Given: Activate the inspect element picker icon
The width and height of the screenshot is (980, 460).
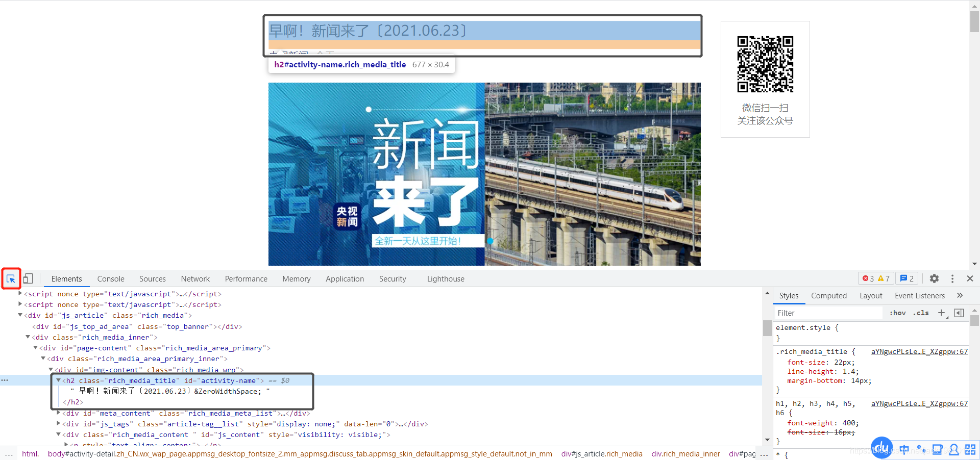Looking at the screenshot, I should click(11, 278).
